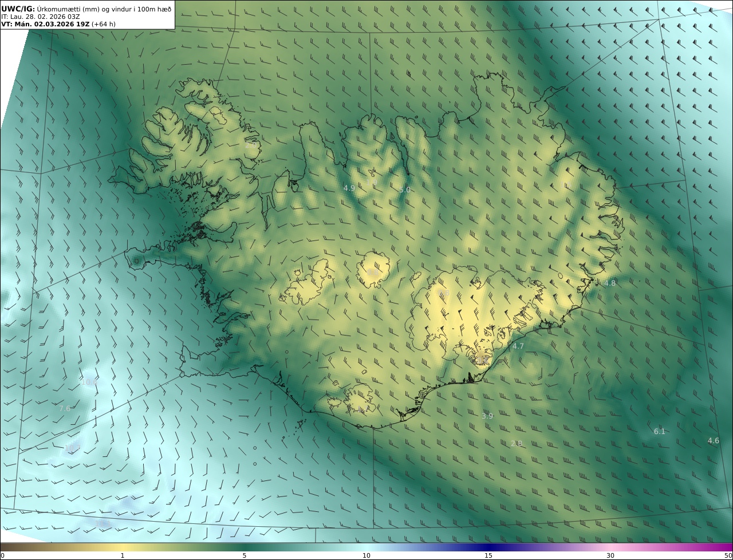The width and height of the screenshot is (733, 560).
Task: Click the 10.6 value in the southwest ocean
Action: (89, 382)
